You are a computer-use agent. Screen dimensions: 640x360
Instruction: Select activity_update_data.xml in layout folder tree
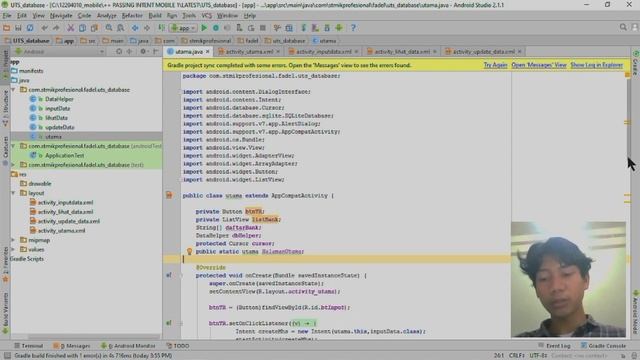tap(69, 221)
